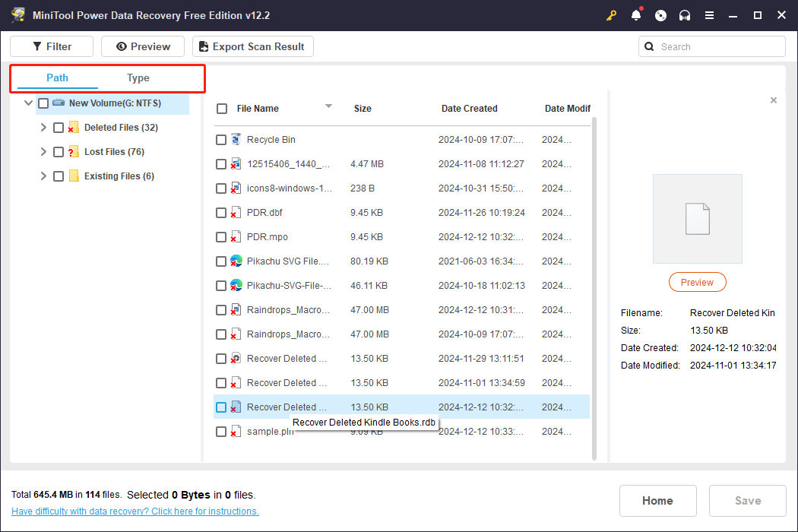Click the New Volume drive icon

click(x=59, y=103)
